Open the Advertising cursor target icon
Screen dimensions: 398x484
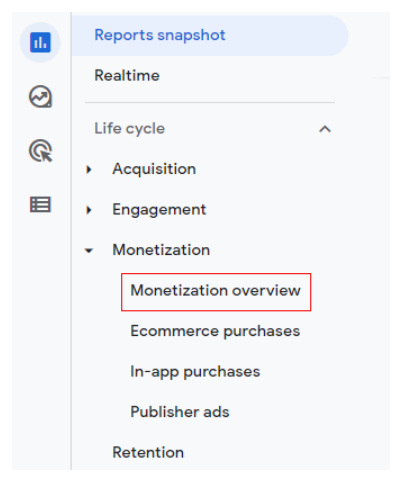click(x=40, y=151)
